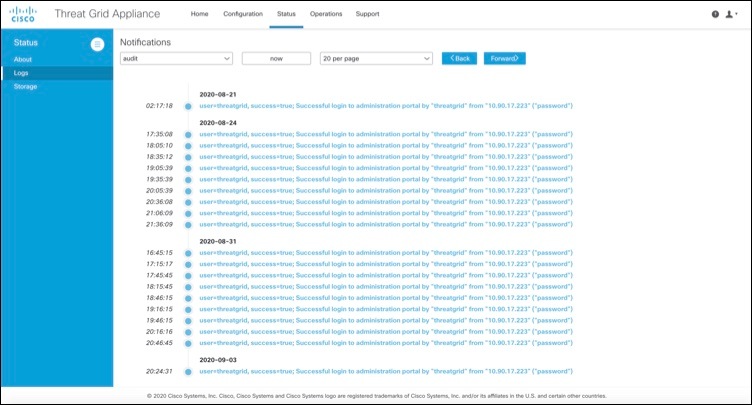Open the help question mark icon
Screen dimensions: 752x405
click(715, 14)
